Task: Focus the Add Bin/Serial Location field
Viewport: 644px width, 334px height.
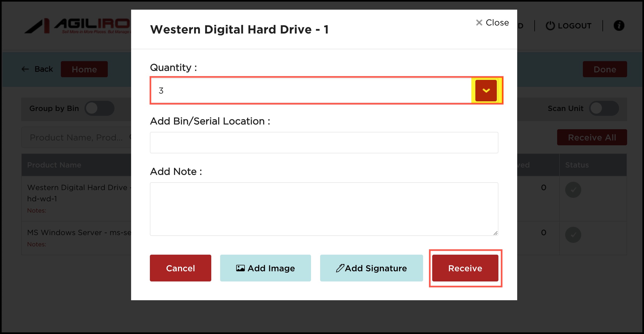Action: (324, 143)
